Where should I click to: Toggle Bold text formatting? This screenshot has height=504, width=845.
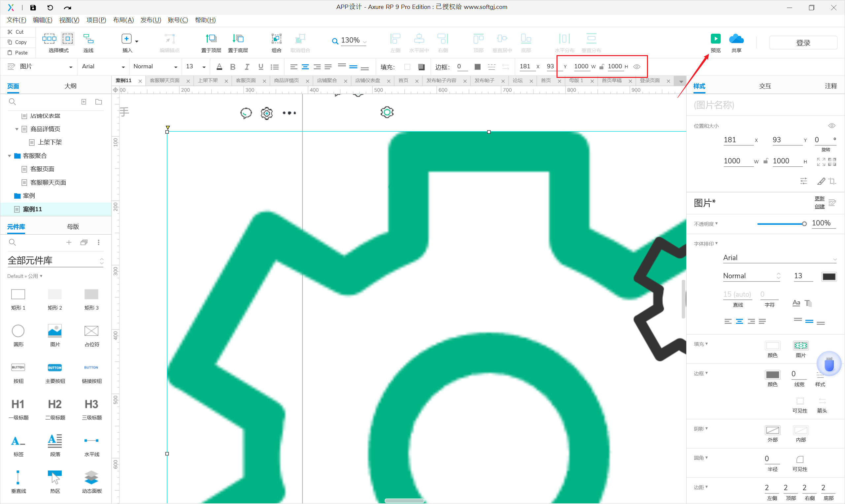pyautogui.click(x=233, y=67)
